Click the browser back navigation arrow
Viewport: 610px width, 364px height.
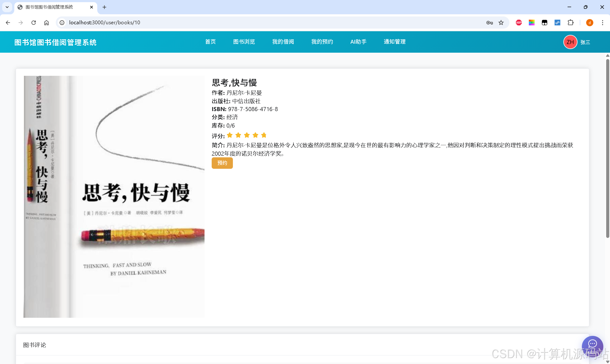(8, 23)
